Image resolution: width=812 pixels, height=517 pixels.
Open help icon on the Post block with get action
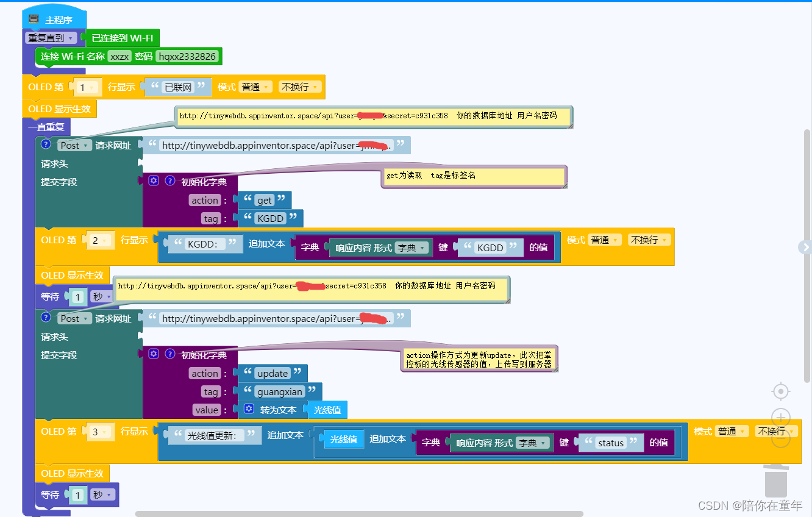tap(46, 144)
